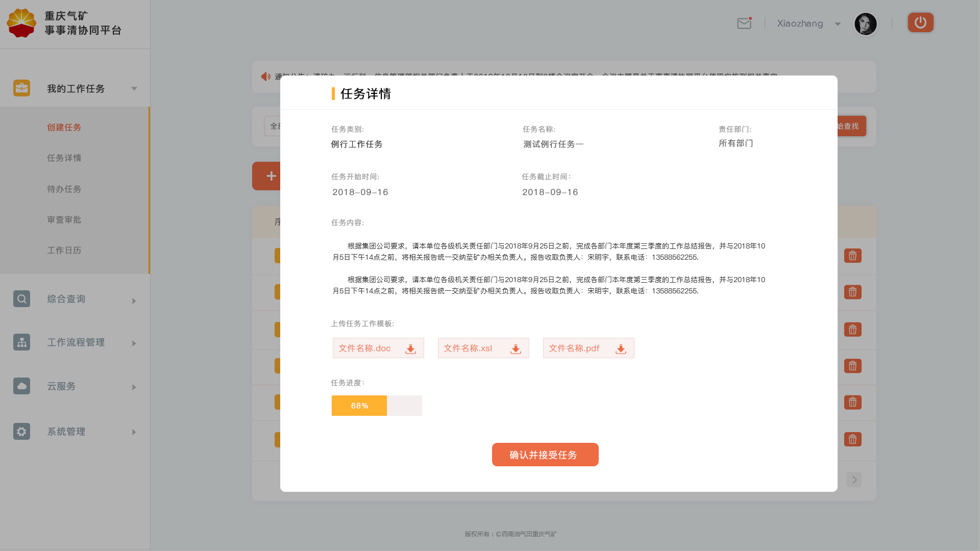Click the 系统管理 gear icon in sidebar
This screenshot has height=551, width=980.
coord(21,432)
